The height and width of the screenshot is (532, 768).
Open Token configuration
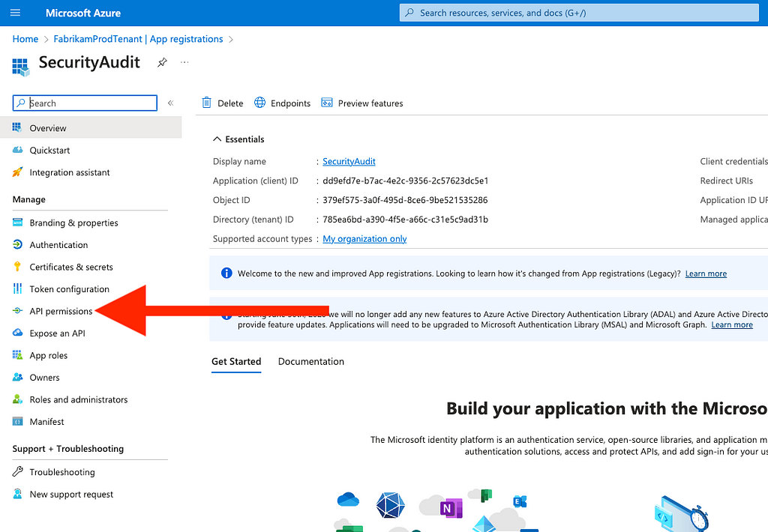(69, 288)
